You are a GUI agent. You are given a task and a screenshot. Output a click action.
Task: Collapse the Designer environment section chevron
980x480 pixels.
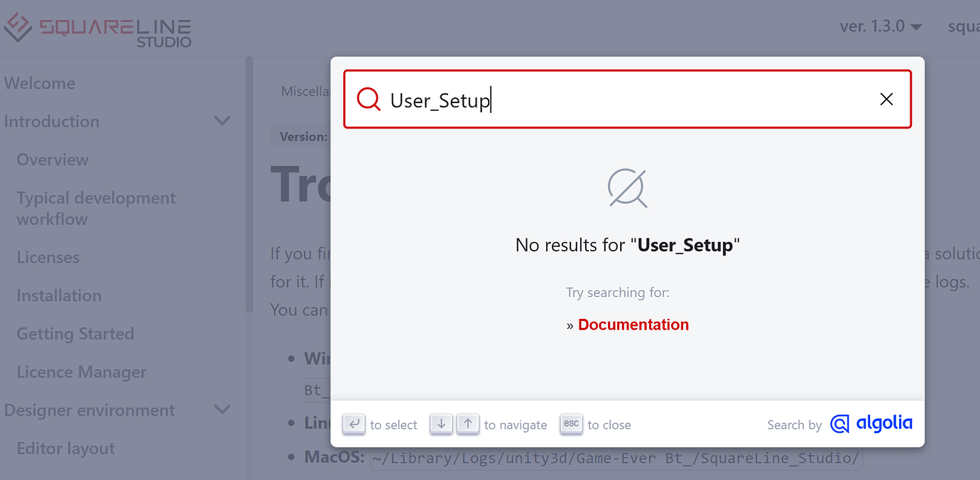(x=222, y=410)
